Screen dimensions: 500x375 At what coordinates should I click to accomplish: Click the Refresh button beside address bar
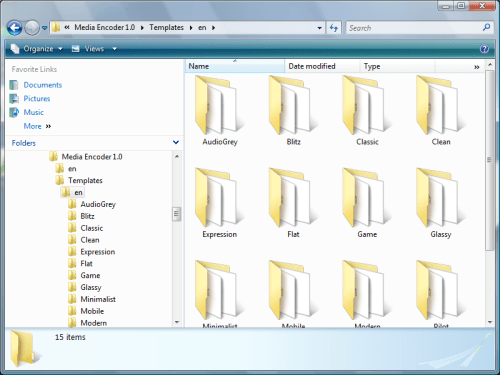click(334, 28)
